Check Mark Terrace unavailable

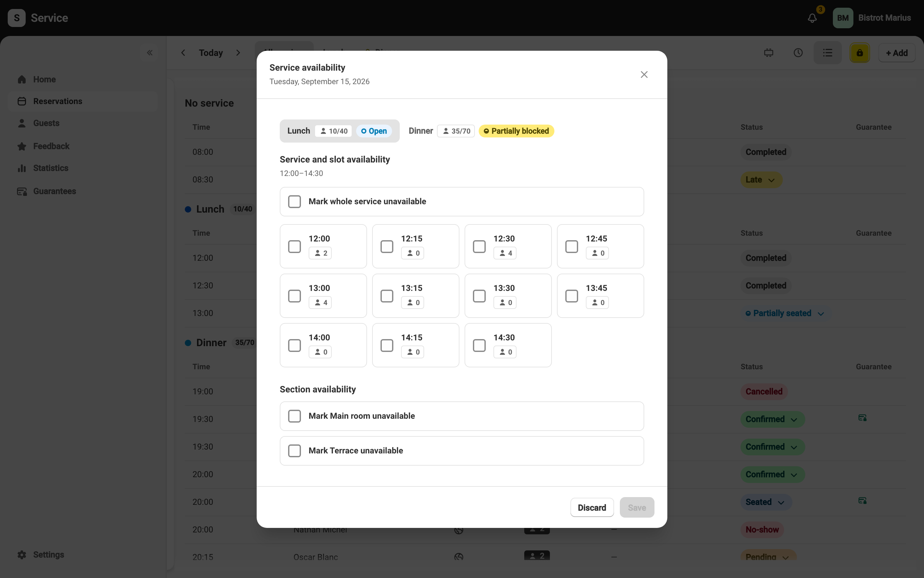295,451
